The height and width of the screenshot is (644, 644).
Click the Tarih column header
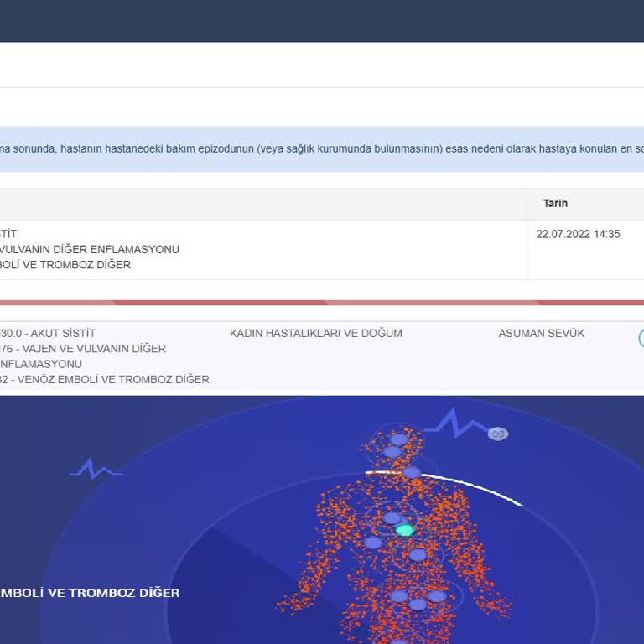555,203
